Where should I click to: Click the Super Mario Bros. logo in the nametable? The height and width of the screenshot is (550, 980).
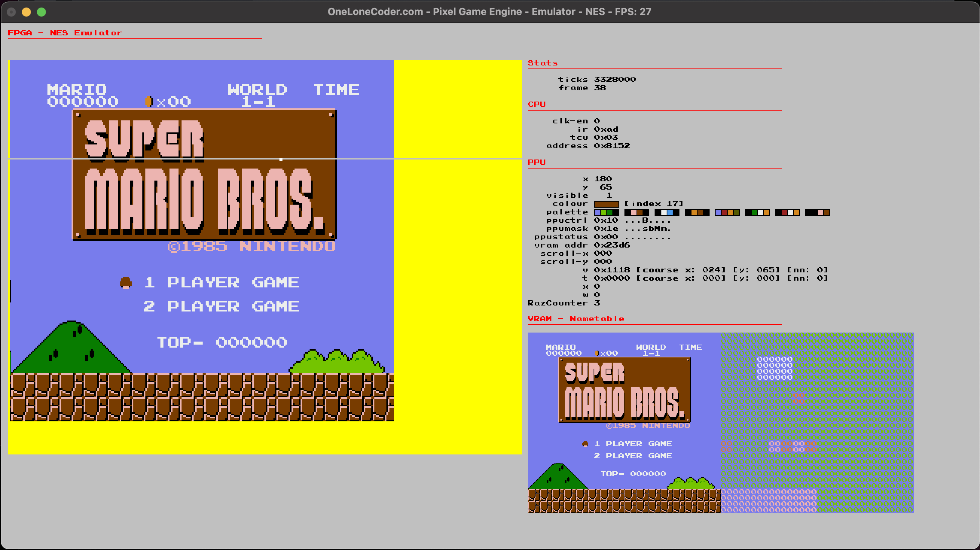tap(624, 390)
